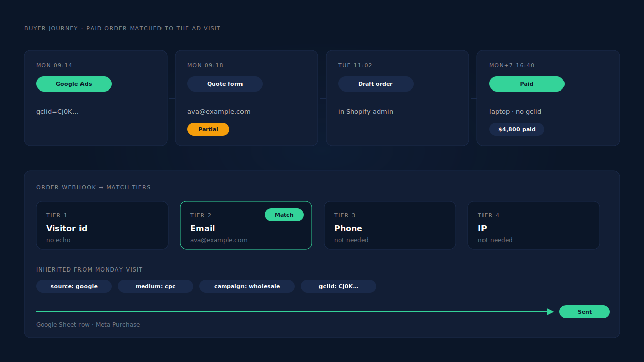
Task: Click 'not needed' under Phone
Action: coord(351,240)
